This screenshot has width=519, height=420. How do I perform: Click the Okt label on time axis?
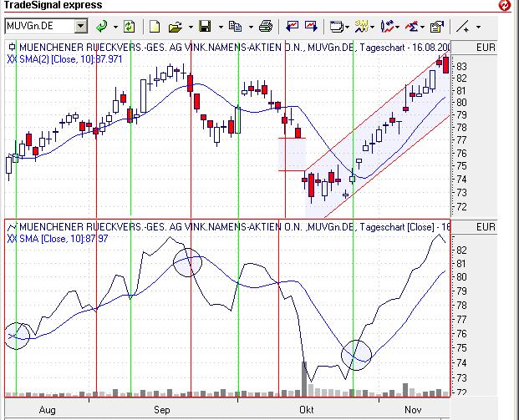[x=307, y=410]
